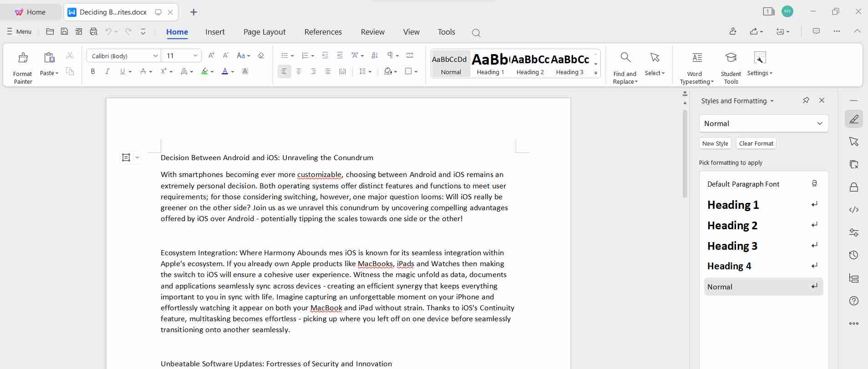The image size is (868, 369).
Task: Click the help question mark icon in sidebar
Action: tap(854, 301)
